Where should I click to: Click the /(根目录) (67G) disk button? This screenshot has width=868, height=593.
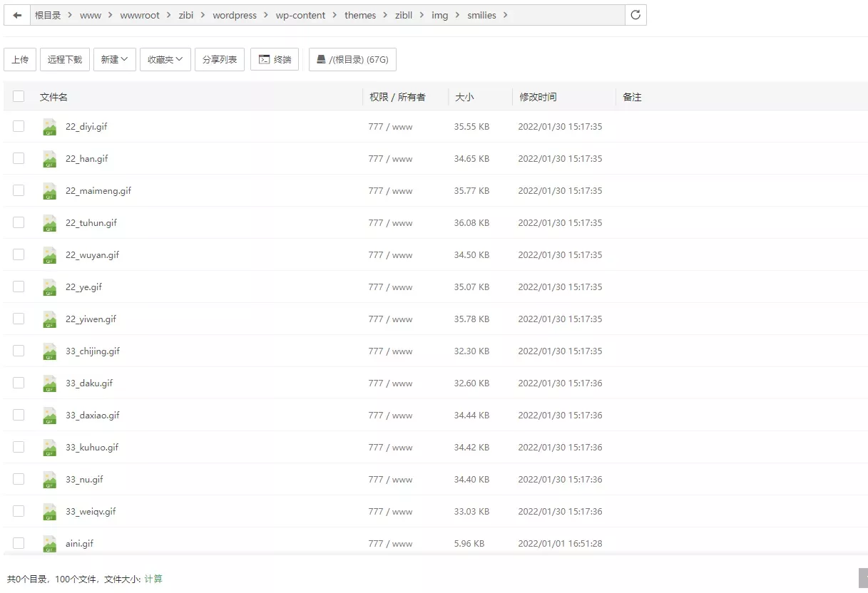click(x=352, y=60)
